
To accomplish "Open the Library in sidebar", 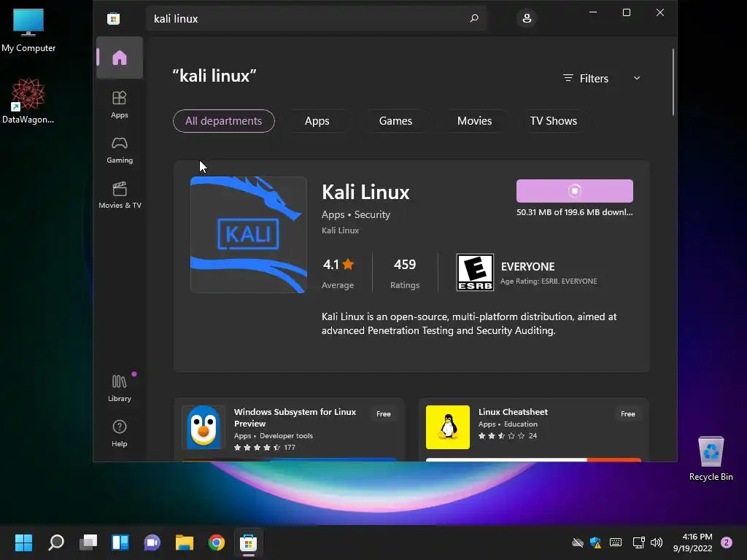I will click(x=120, y=388).
